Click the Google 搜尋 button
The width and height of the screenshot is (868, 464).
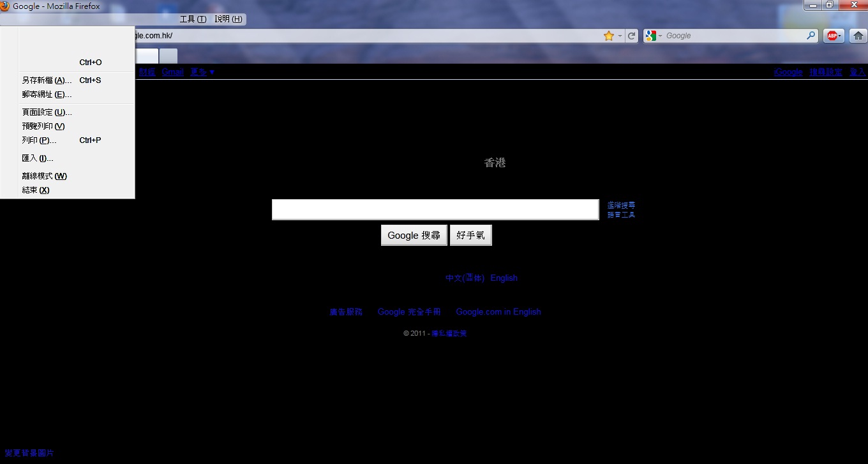(414, 236)
